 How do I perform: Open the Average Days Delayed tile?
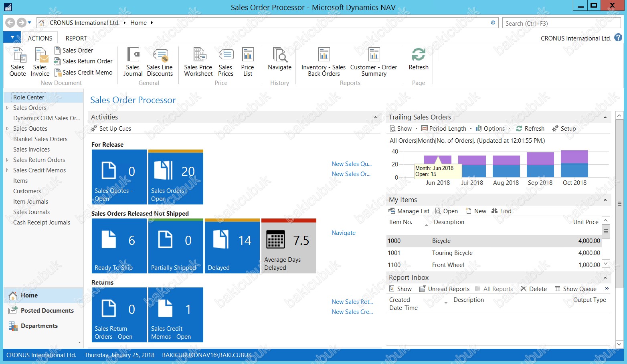point(289,246)
